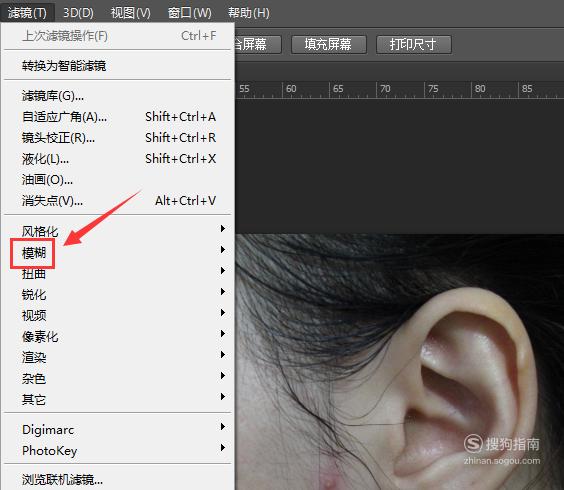Expand the 锐化 submenu arrow
Screen dimensions: 564x490
click(x=223, y=291)
